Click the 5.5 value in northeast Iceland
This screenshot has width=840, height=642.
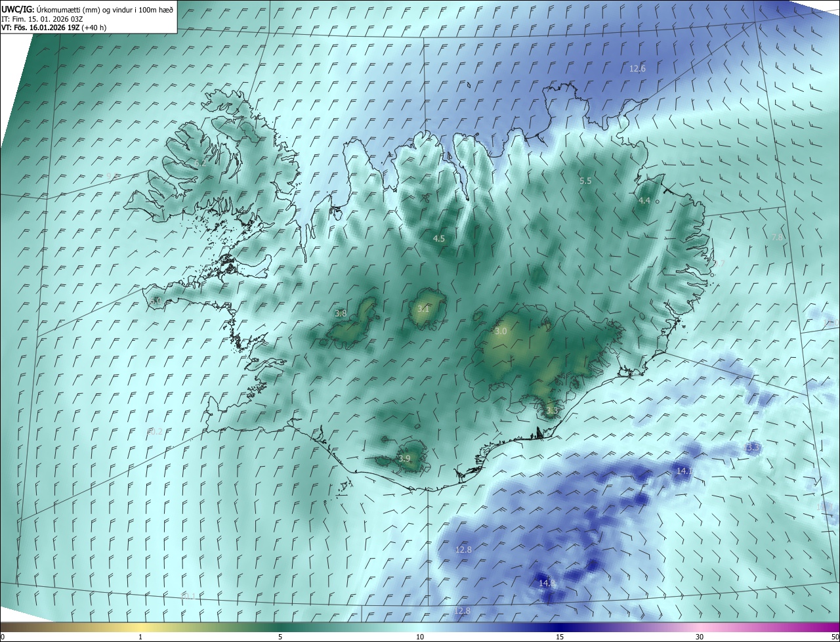pos(585,181)
